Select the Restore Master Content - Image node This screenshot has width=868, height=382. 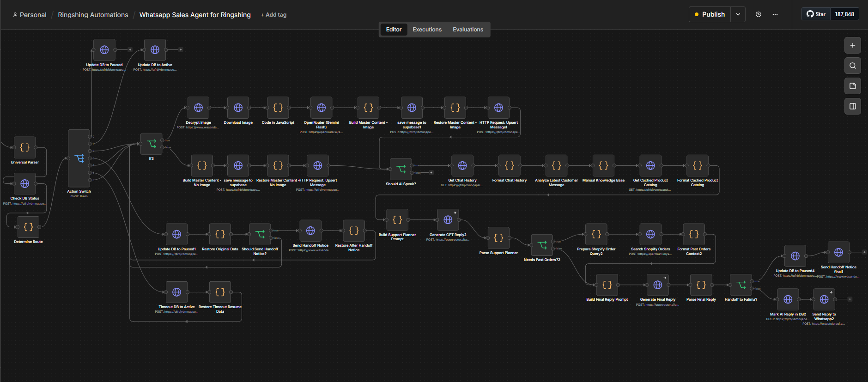(455, 108)
